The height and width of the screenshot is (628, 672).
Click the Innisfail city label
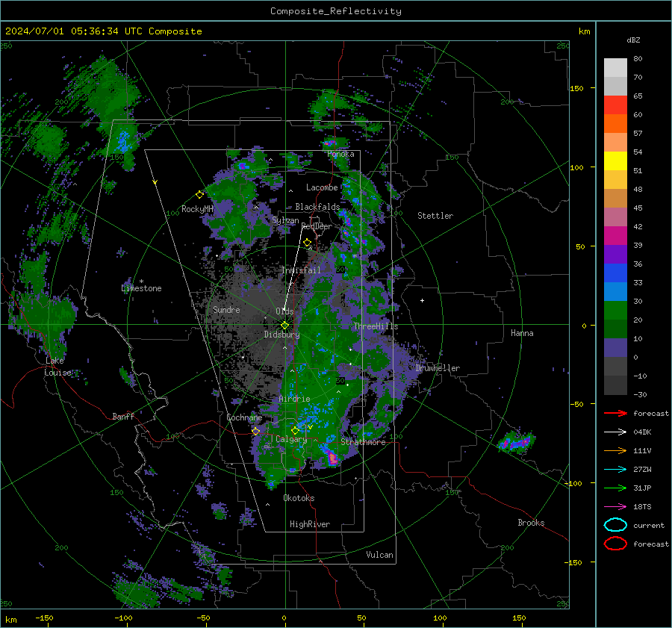302,270
